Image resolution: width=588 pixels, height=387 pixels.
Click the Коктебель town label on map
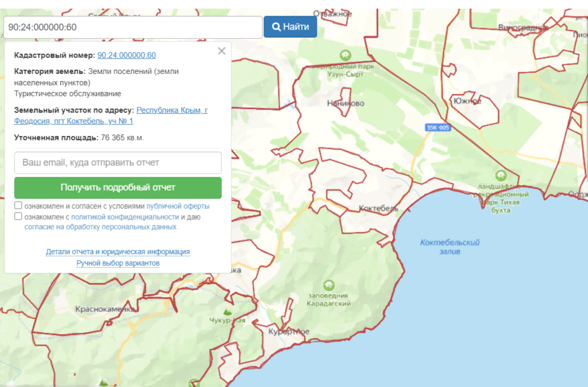coord(379,209)
